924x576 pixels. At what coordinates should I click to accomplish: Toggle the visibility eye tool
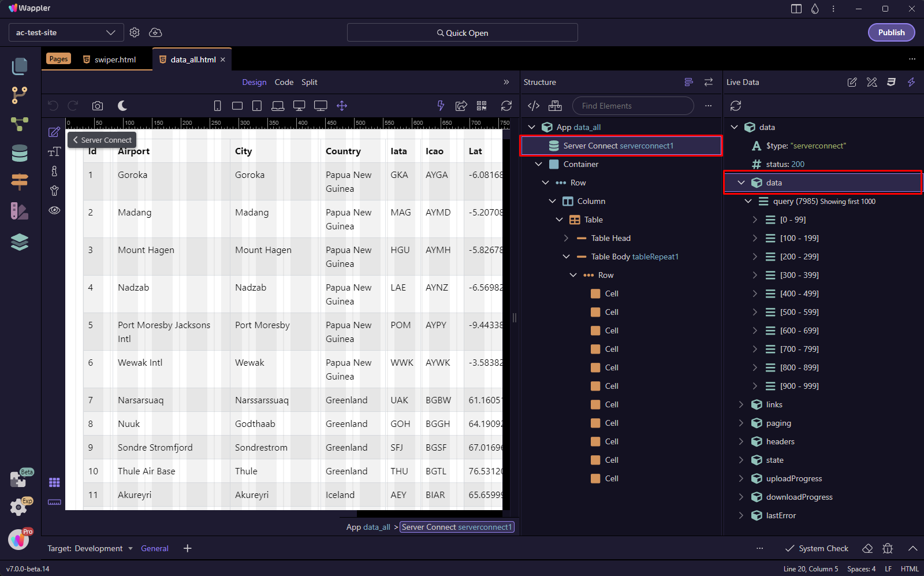54,210
